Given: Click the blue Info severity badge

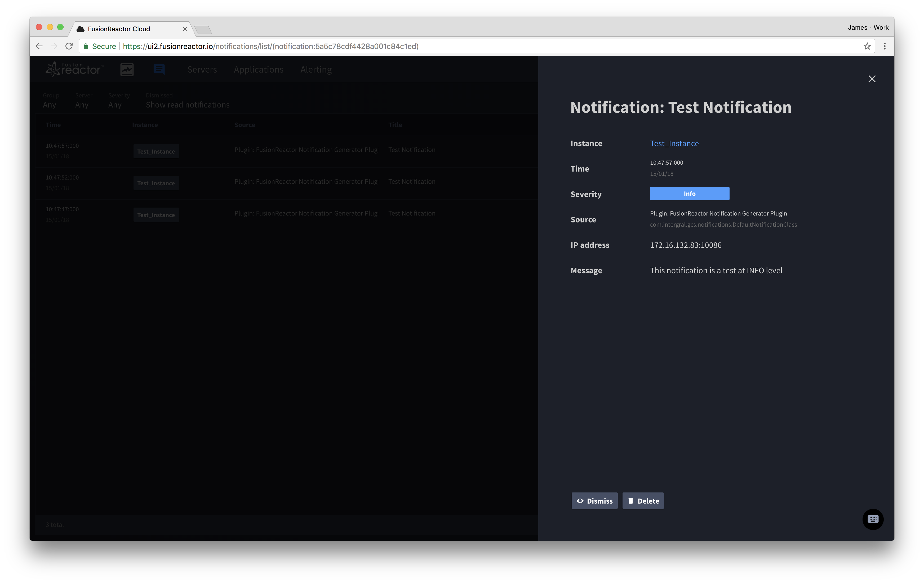Looking at the screenshot, I should pos(690,194).
